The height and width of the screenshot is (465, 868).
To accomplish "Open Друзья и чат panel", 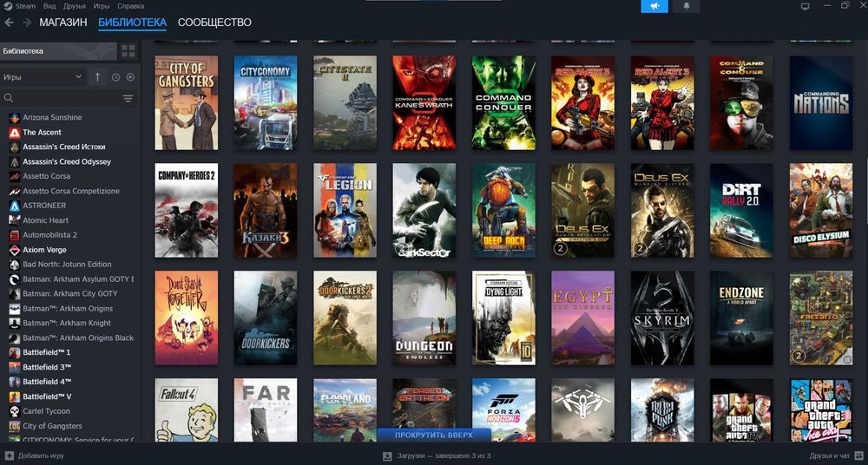I will 837,456.
